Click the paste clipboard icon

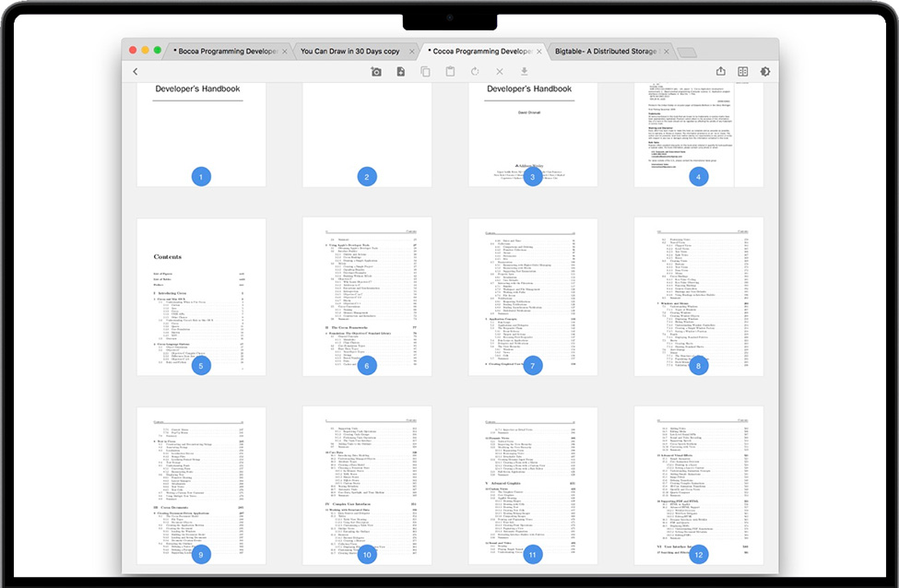coord(450,72)
